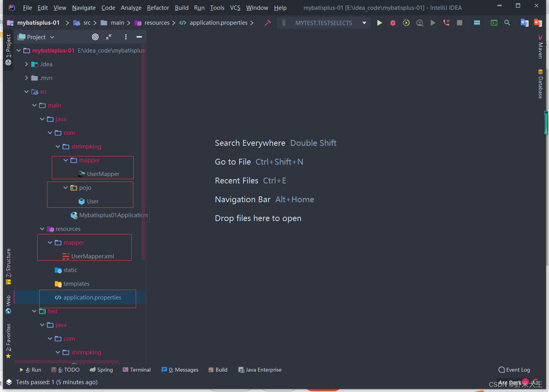Screen dimensions: 549x392
Task: Click the Scroll from Source target icon
Action: (95, 36)
